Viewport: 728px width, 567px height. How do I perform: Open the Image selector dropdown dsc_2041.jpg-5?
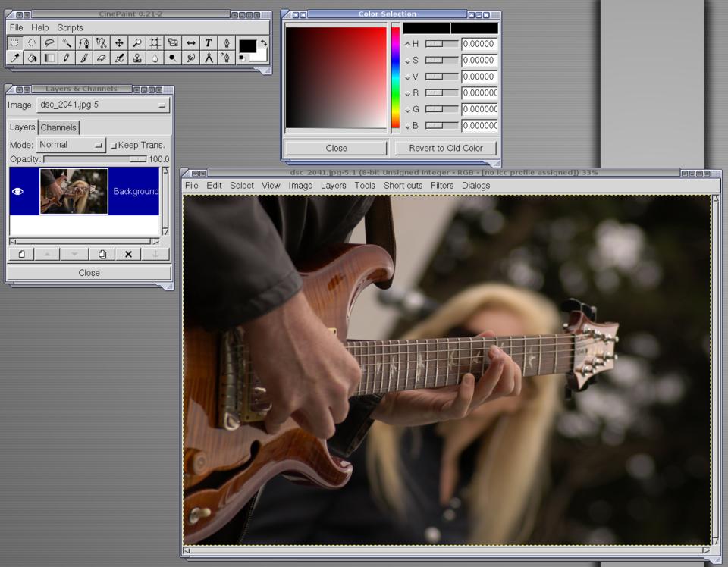coord(102,105)
